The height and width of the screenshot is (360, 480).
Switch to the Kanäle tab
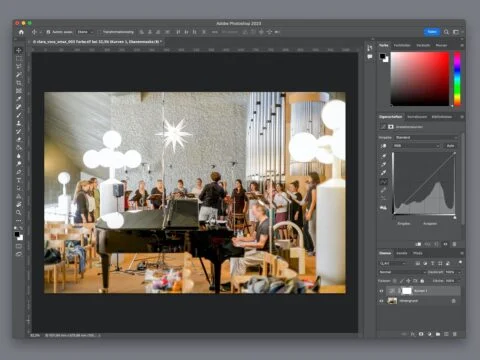(x=402, y=253)
